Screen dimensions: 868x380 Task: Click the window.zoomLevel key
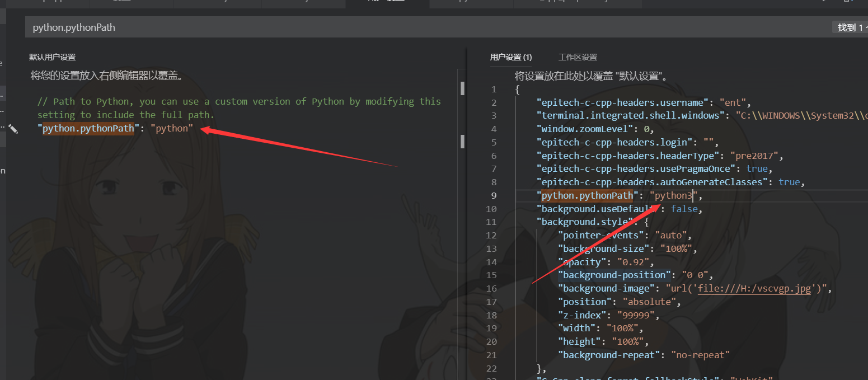tap(584, 129)
